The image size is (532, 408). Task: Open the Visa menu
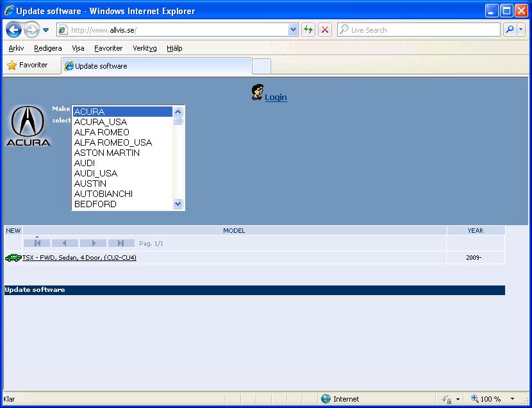78,48
